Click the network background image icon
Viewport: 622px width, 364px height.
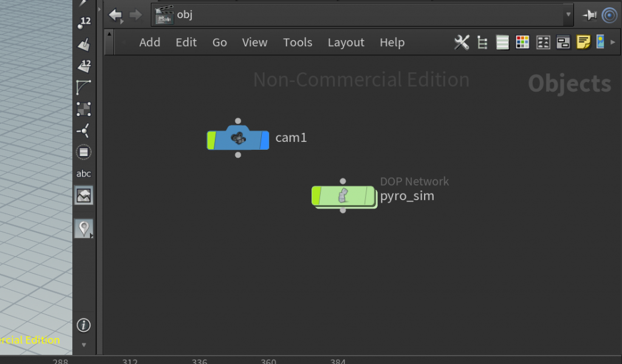(600, 42)
